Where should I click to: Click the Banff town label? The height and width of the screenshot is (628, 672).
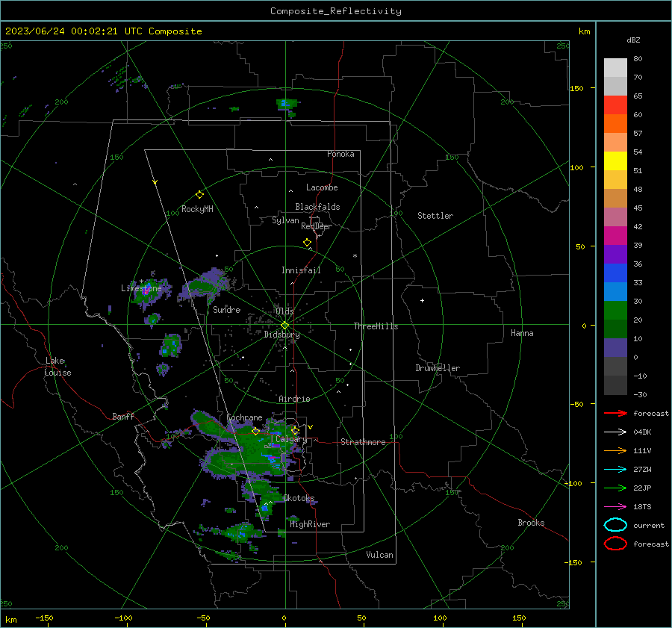[123, 416]
